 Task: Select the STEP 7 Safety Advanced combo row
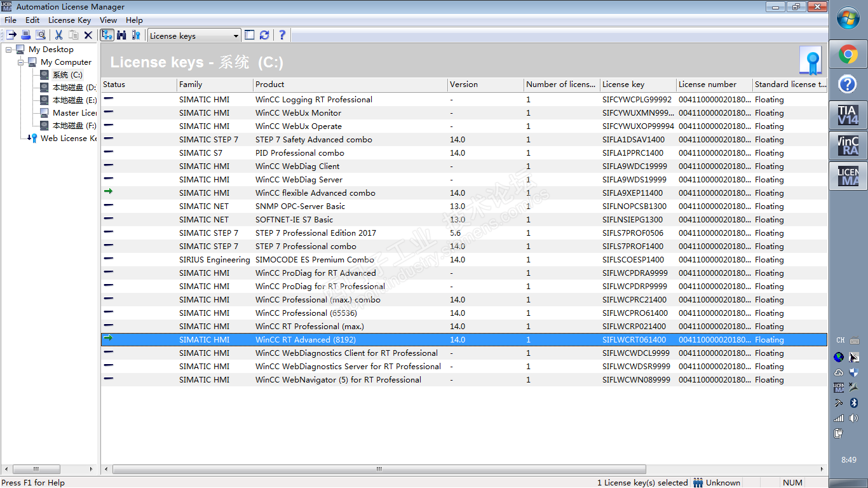(464, 140)
